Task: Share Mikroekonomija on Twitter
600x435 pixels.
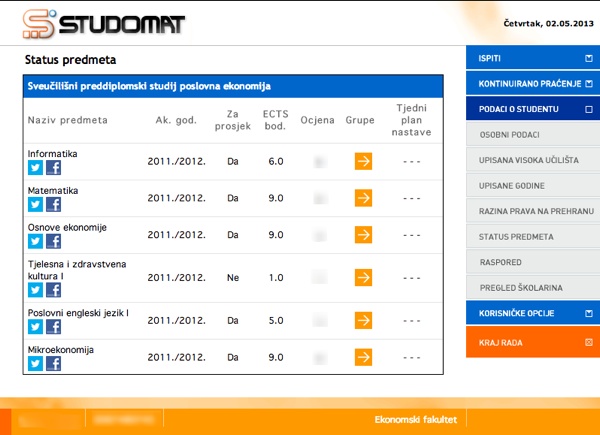Action: coord(35,363)
